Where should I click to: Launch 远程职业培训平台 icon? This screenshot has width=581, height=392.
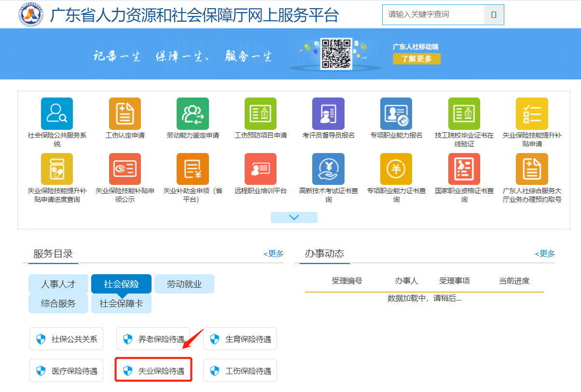(261, 169)
